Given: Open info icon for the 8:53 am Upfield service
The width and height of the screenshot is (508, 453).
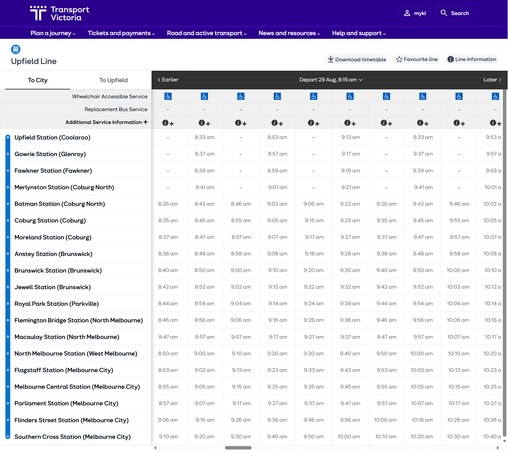Looking at the screenshot, I should [277, 123].
